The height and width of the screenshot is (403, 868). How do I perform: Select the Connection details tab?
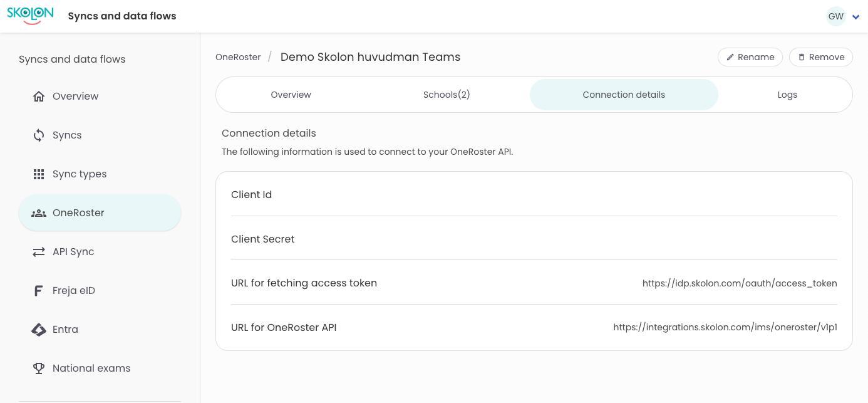point(624,95)
